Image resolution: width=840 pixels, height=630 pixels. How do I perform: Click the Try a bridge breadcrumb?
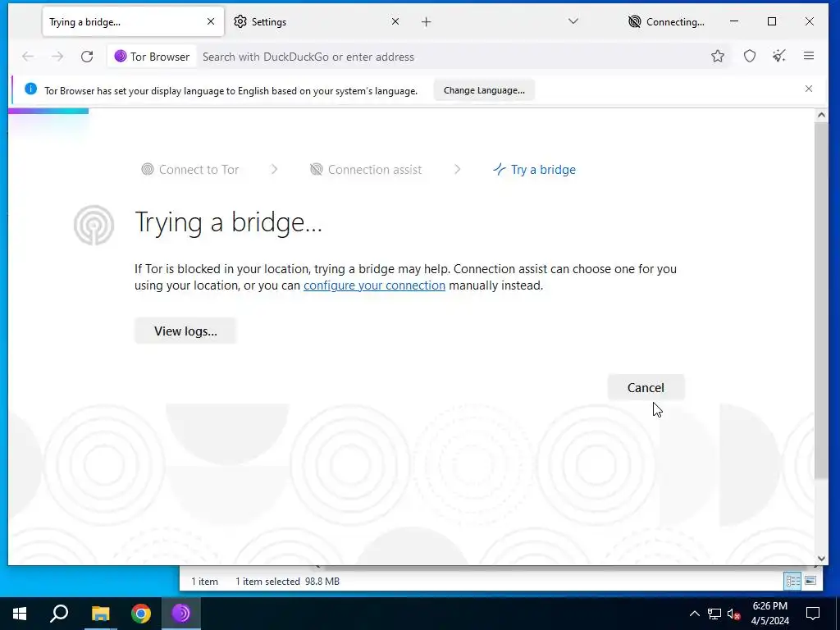534,169
